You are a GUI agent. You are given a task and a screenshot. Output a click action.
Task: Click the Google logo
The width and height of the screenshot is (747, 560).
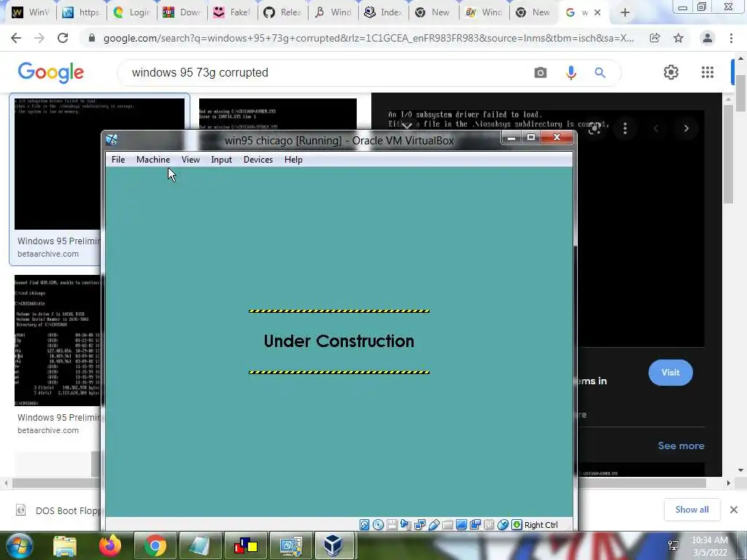point(50,72)
